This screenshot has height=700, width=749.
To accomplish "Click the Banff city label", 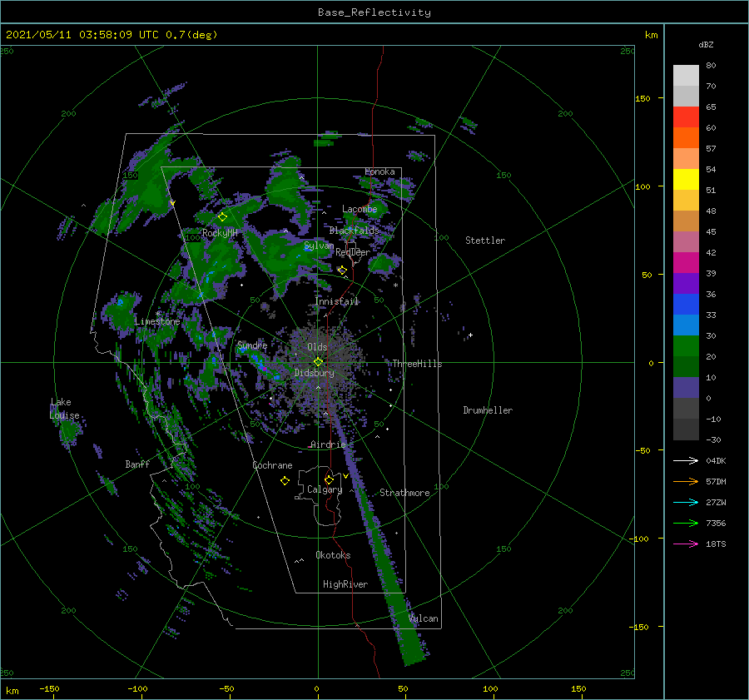I will (137, 464).
